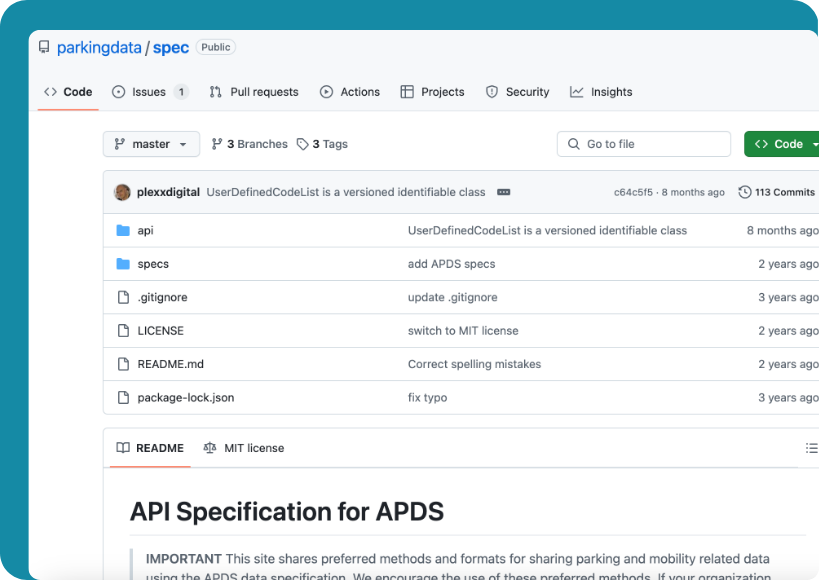The image size is (819, 580).
Task: Open the latest commit message link in header
Action: [346, 192]
